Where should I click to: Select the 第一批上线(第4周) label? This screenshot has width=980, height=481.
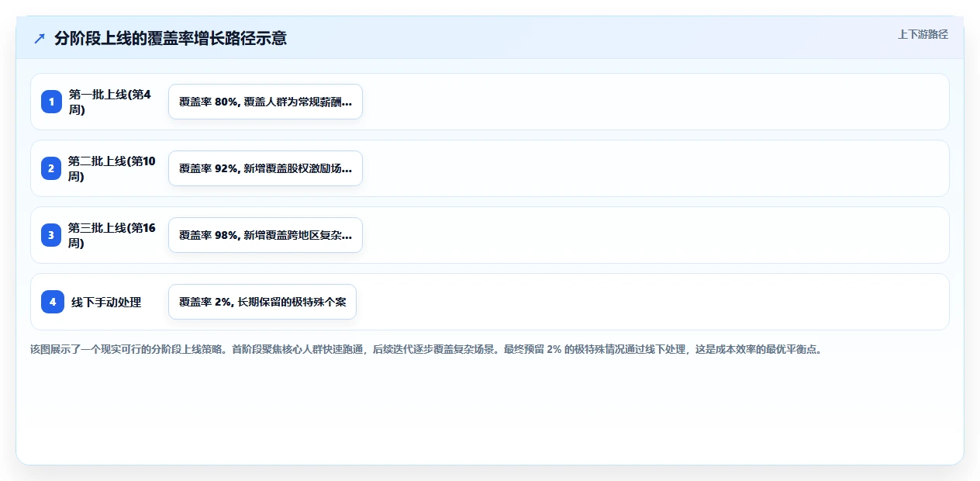[x=110, y=102]
